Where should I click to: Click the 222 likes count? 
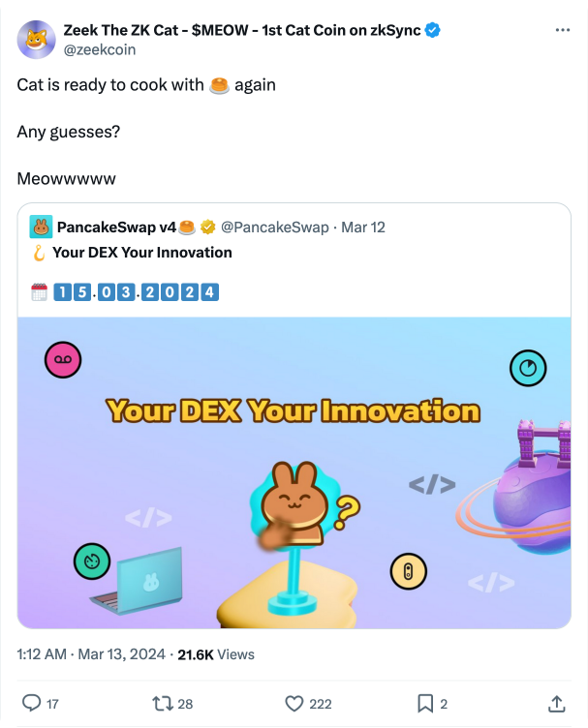321,704
